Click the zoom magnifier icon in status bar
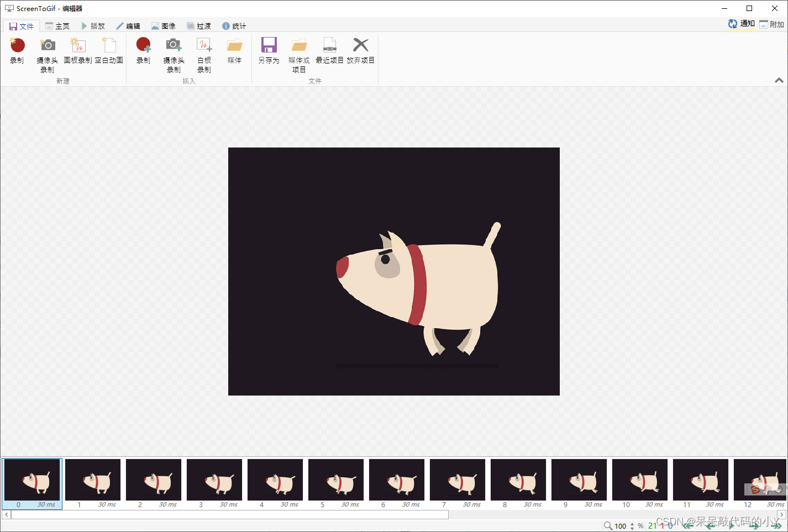Screen dimensions: 788x532 [608, 526]
